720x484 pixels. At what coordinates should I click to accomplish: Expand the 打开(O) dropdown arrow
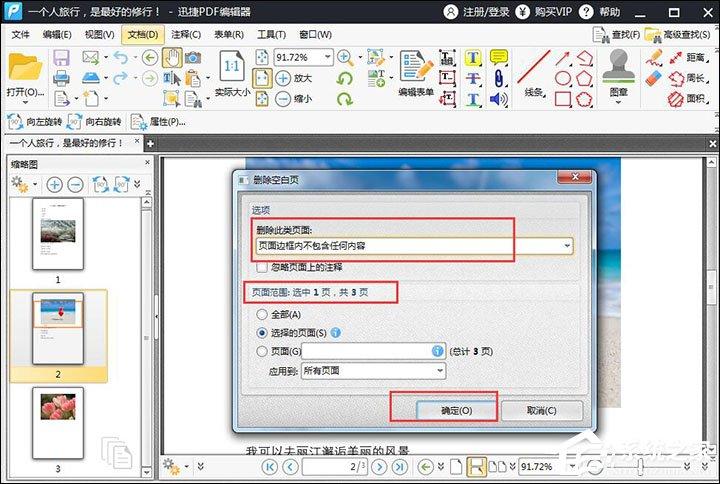(x=25, y=102)
